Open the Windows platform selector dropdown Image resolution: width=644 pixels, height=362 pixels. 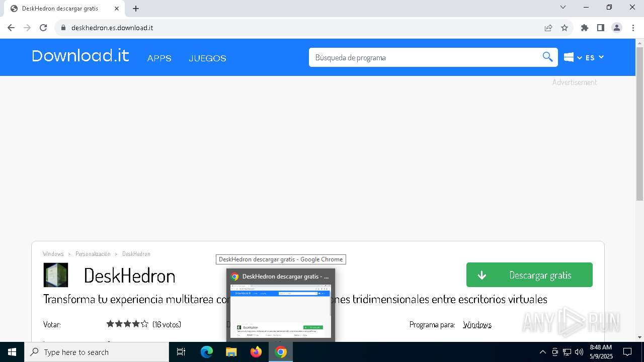tap(573, 57)
